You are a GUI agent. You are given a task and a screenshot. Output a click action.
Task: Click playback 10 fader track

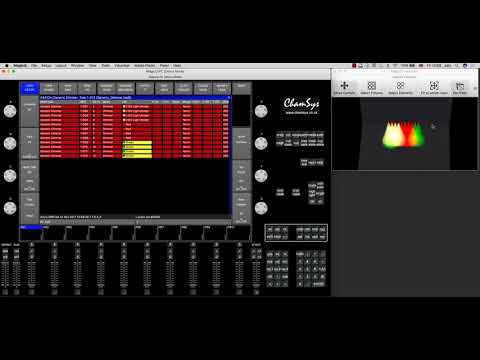pyautogui.click(x=239, y=274)
